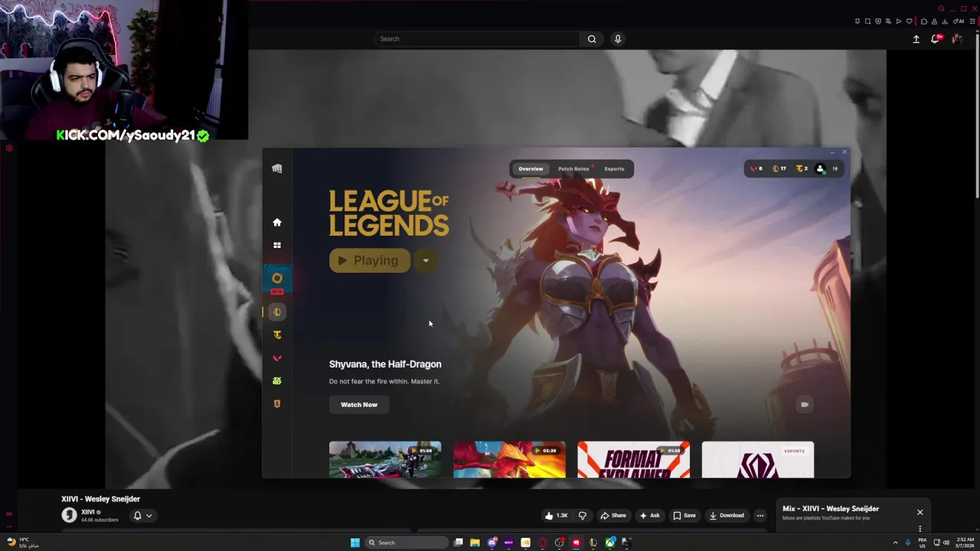The width and height of the screenshot is (980, 551).
Task: Open File Explorer from taskbar
Action: (475, 543)
